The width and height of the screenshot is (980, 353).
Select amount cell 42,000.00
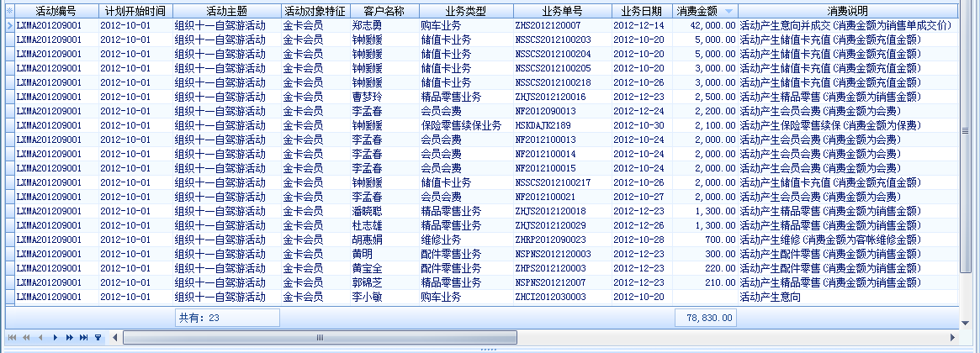705,25
